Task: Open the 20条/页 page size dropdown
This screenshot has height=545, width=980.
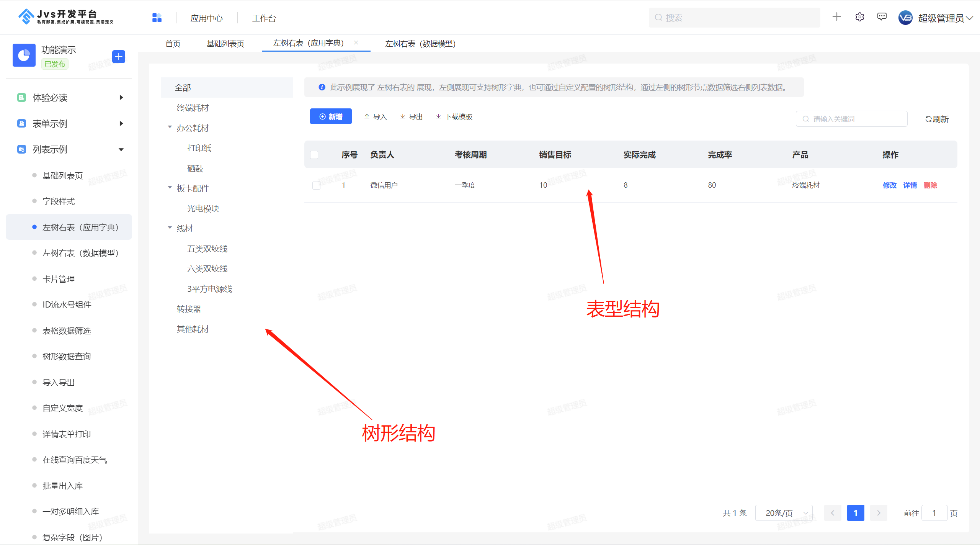Action: [783, 513]
